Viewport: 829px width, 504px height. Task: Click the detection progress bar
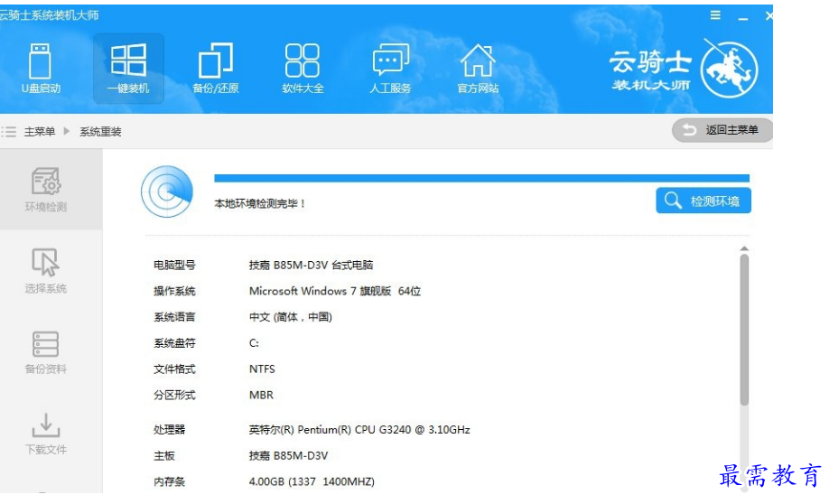481,178
